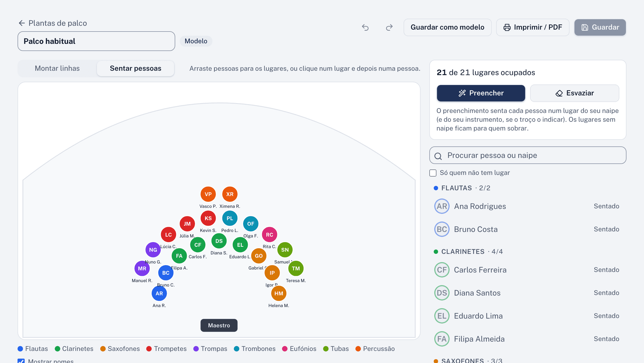Click the Trompas legend label
This screenshot has width=644, height=363.
click(x=214, y=349)
